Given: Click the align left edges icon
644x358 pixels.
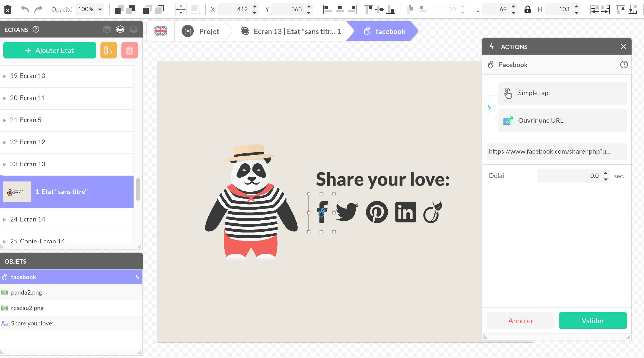Looking at the screenshot, I should (328, 10).
